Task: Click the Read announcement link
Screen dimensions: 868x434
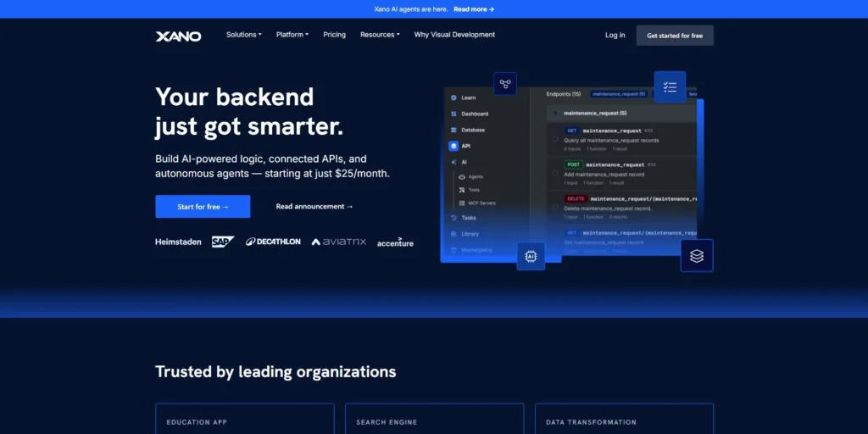Action: [x=314, y=207]
